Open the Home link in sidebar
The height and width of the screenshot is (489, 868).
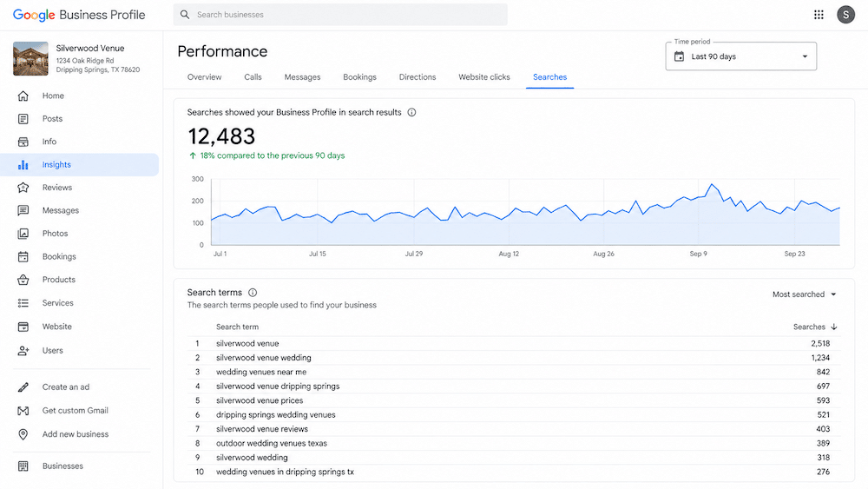click(53, 96)
